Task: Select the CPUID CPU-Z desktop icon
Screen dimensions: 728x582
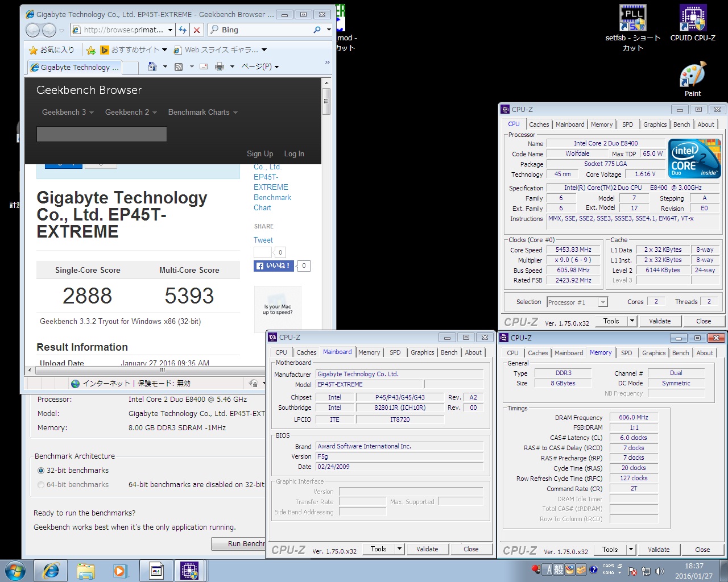Action: [693, 24]
